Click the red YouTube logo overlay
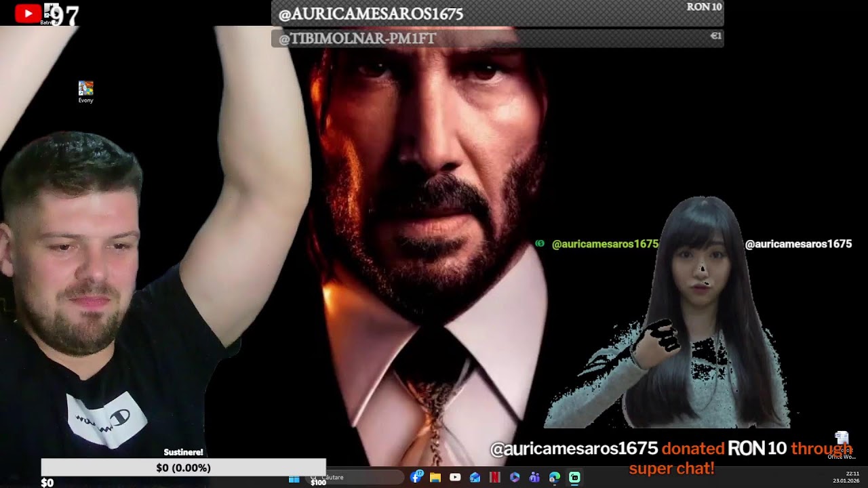The height and width of the screenshot is (488, 868). (28, 14)
